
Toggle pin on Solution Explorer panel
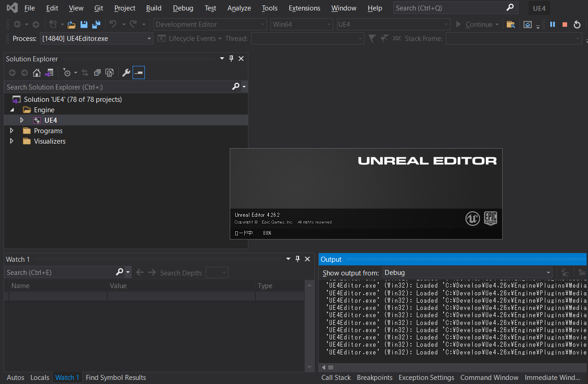pos(231,59)
